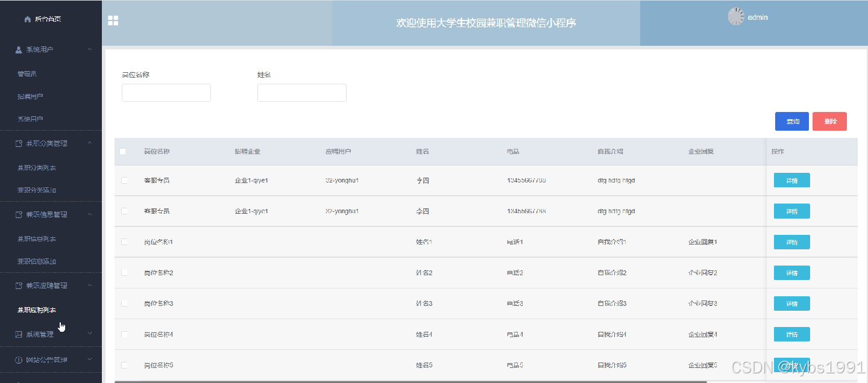Collapse the 兼职分类管理 menu chevron
868x383 pixels.
[x=90, y=143]
